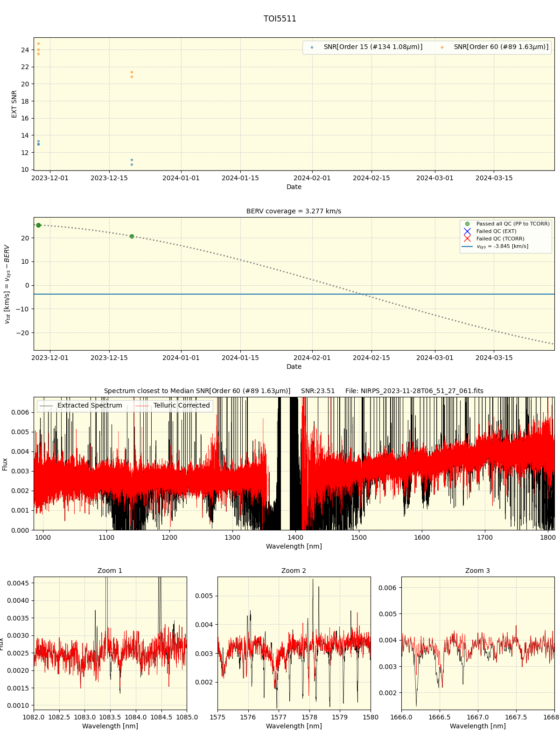Click the 1577 tick label in Zoom 2
This screenshot has width=560, height=747.
point(279,717)
